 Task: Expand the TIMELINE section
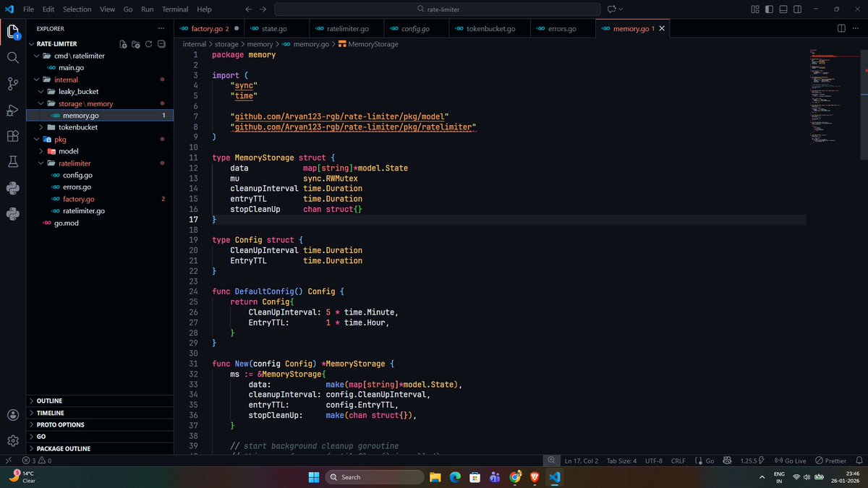click(x=100, y=413)
